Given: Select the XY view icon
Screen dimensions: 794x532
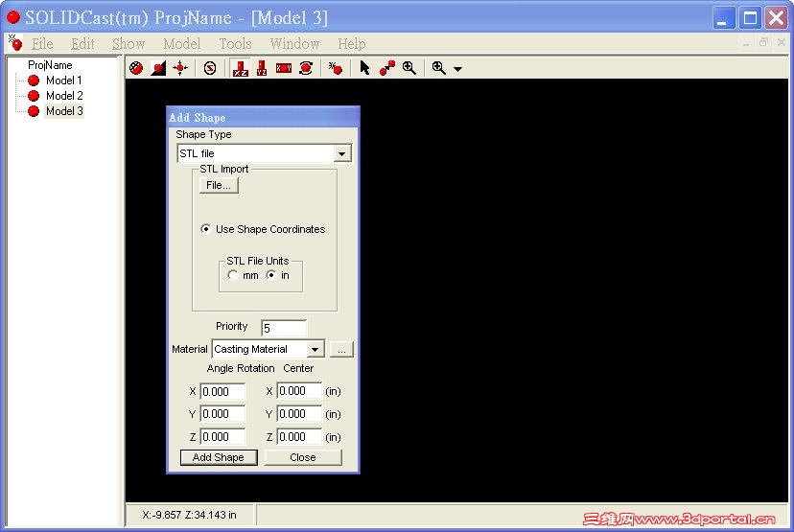Looking at the screenshot, I should pos(284,68).
